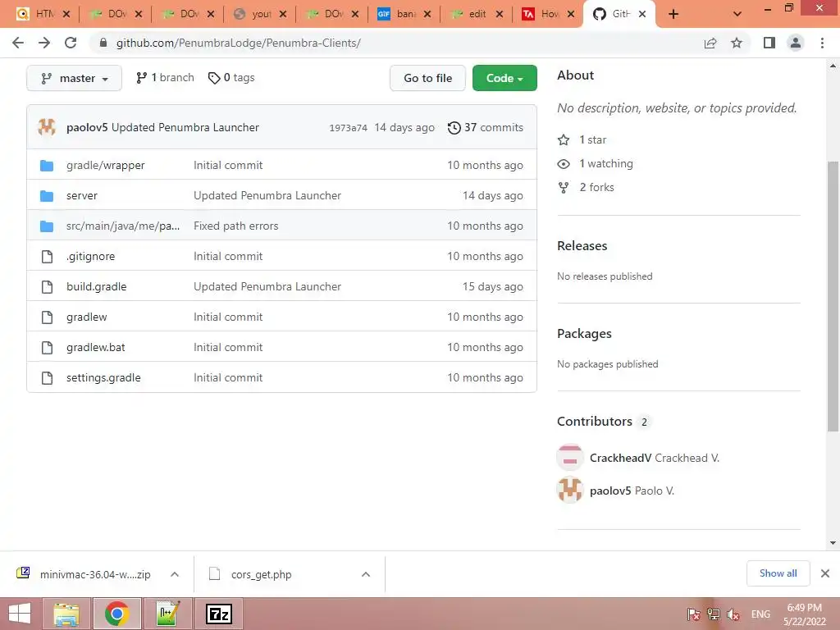This screenshot has height=630, width=840.
Task: Open the Updated Penumbra Launcher message for build.gradle
Action: 267,286
